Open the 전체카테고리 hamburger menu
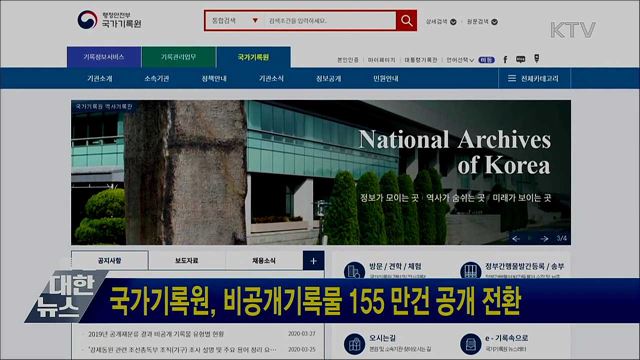The height and width of the screenshot is (360, 640). click(534, 78)
